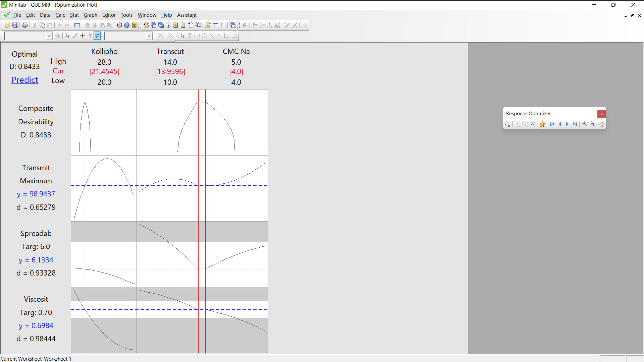Click the Save Project icon
This screenshot has height=362, width=644.
pos(15,25)
